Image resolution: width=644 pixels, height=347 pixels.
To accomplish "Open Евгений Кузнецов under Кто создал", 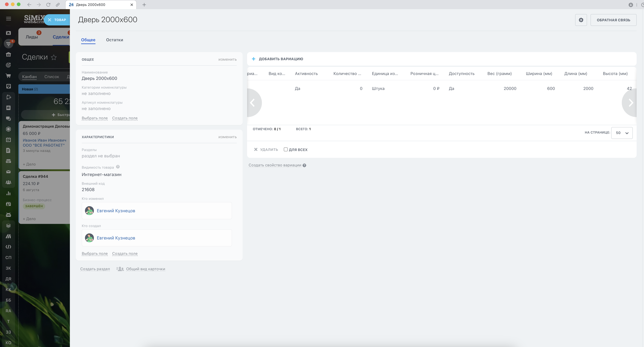I will [116, 238].
